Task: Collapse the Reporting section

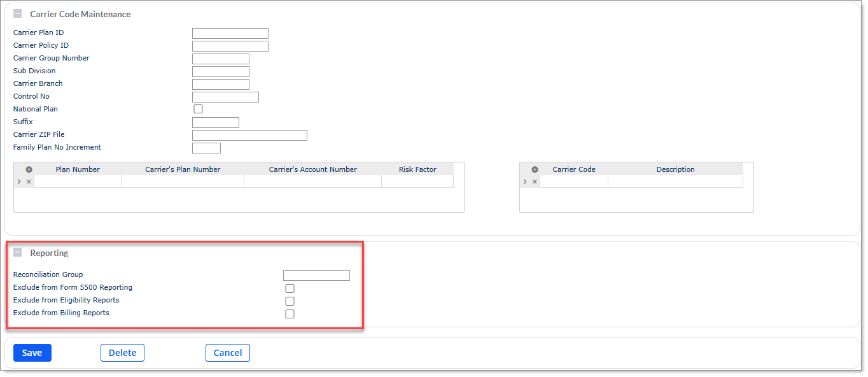Action: (18, 253)
